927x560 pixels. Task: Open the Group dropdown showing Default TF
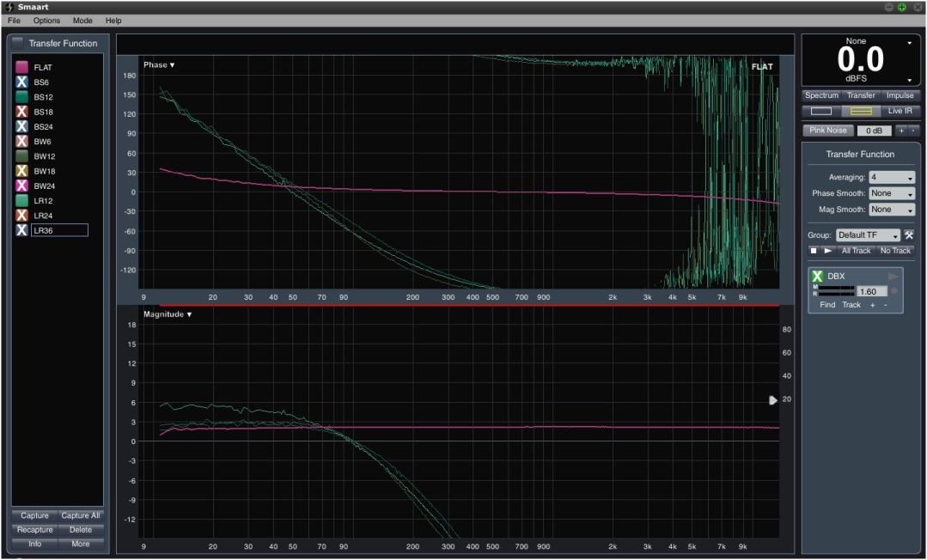click(x=868, y=235)
